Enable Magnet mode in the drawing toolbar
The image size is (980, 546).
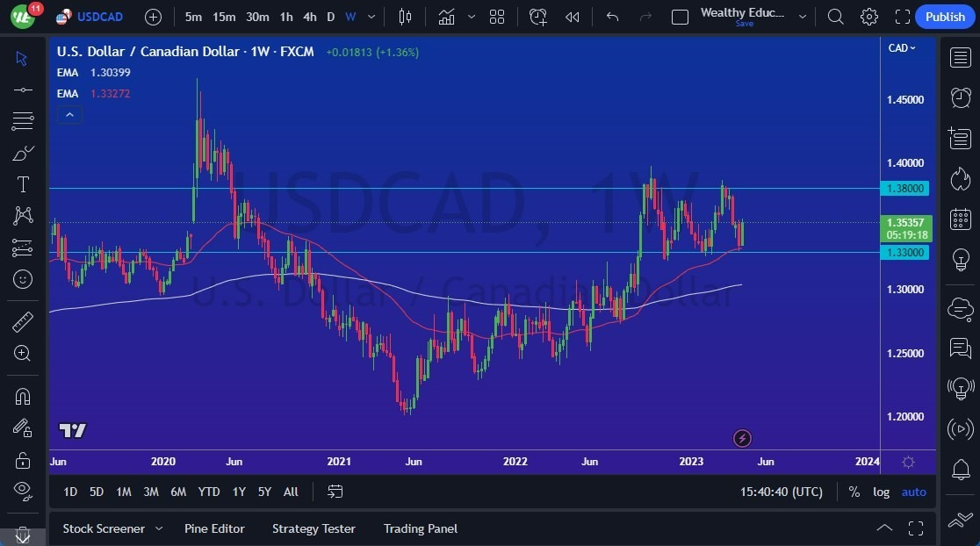(23, 397)
